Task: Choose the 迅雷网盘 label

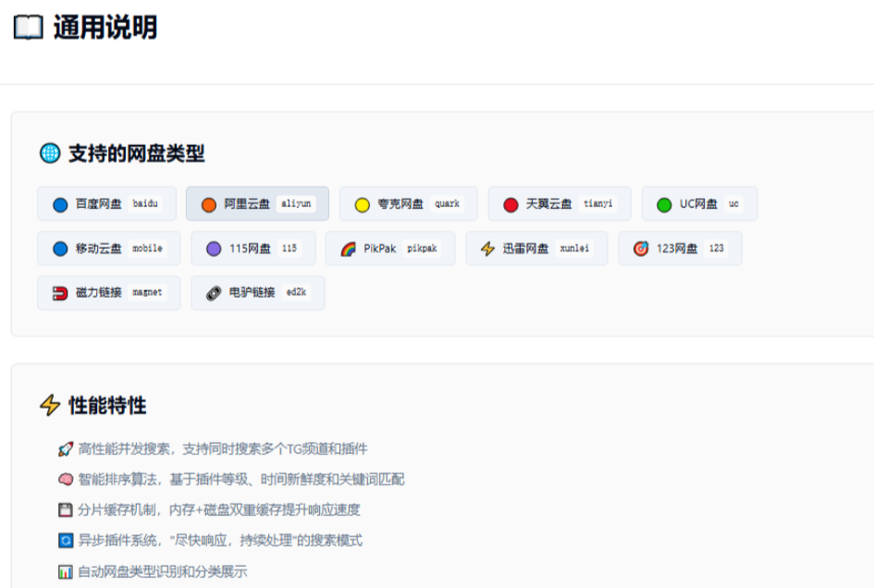Action: (525, 249)
